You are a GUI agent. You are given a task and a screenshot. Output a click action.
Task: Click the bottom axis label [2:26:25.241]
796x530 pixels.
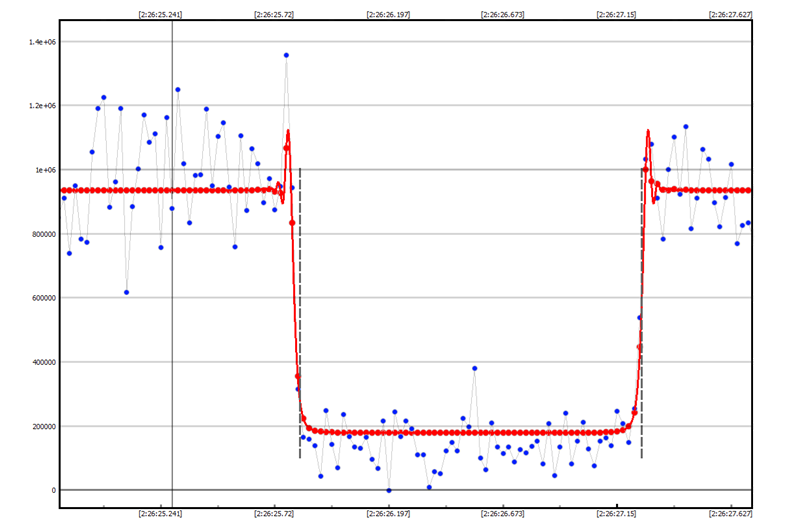click(160, 514)
